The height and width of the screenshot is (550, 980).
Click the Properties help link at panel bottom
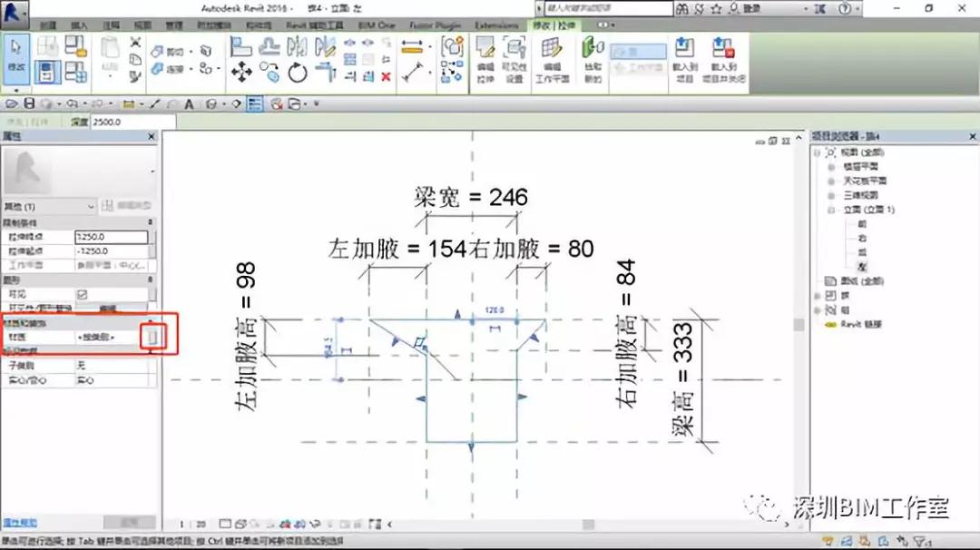point(20,523)
